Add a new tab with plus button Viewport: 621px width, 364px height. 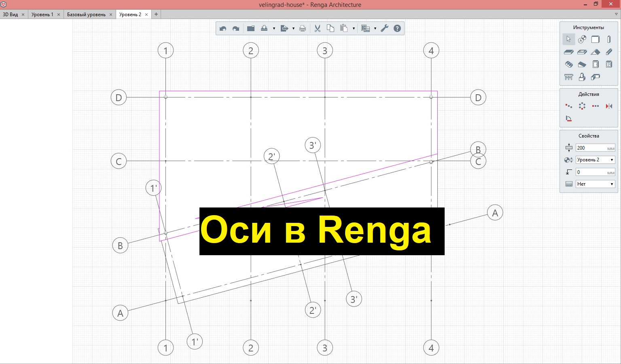point(156,14)
